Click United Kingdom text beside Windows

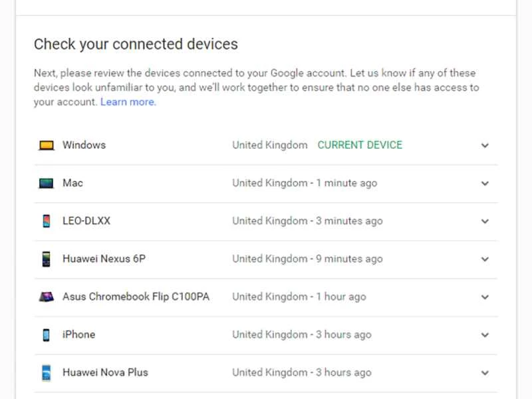[269, 145]
